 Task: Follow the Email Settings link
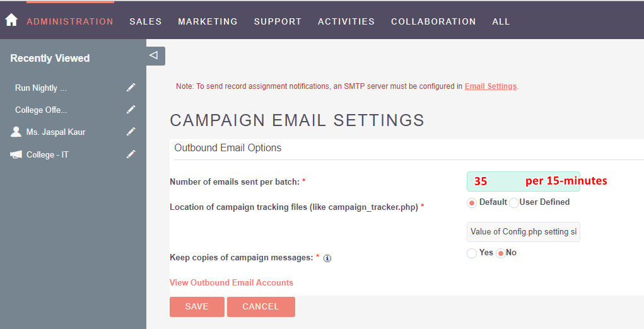(x=490, y=86)
